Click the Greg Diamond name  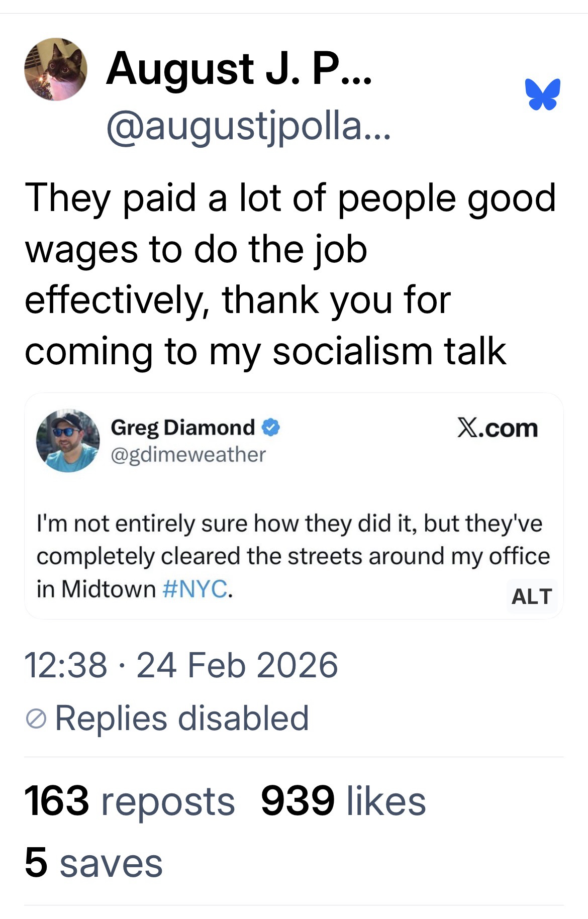point(183,428)
